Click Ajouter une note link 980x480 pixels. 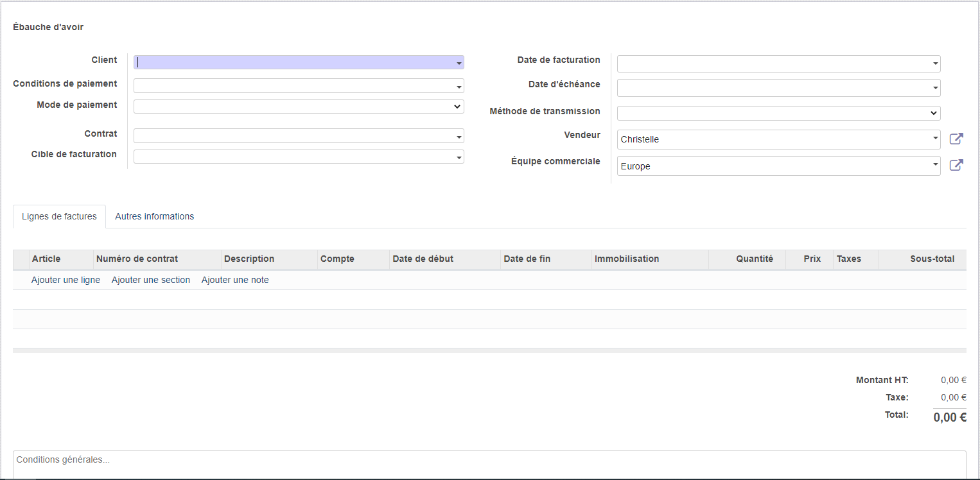point(235,280)
